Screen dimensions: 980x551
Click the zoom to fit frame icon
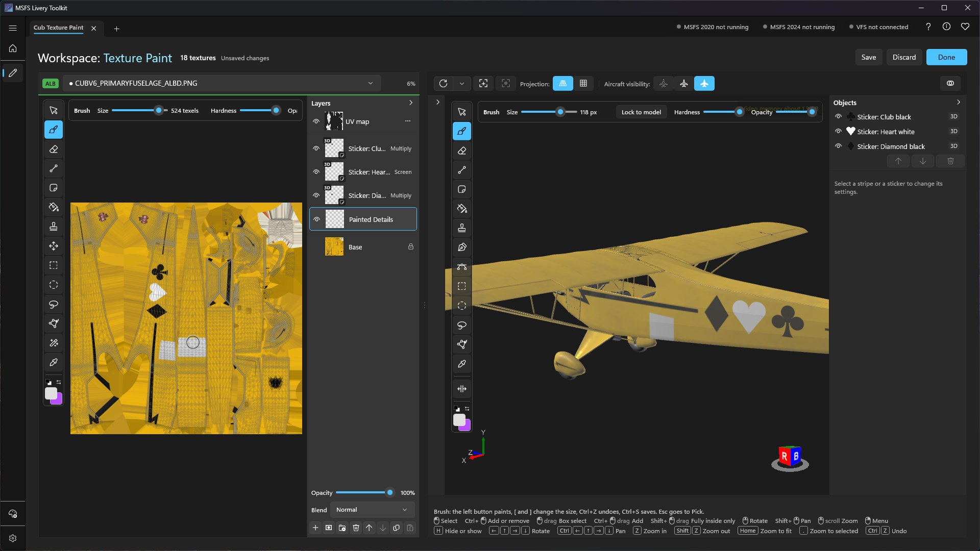(x=483, y=84)
